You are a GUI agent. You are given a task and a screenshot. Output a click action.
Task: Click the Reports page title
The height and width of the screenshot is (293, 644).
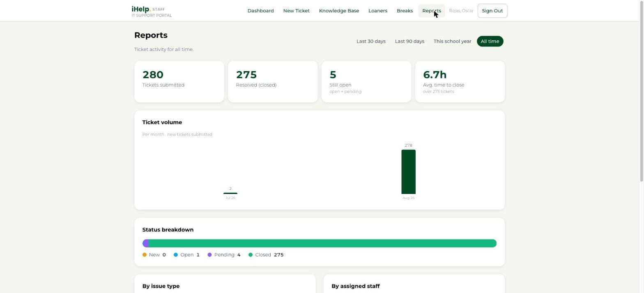tap(151, 35)
